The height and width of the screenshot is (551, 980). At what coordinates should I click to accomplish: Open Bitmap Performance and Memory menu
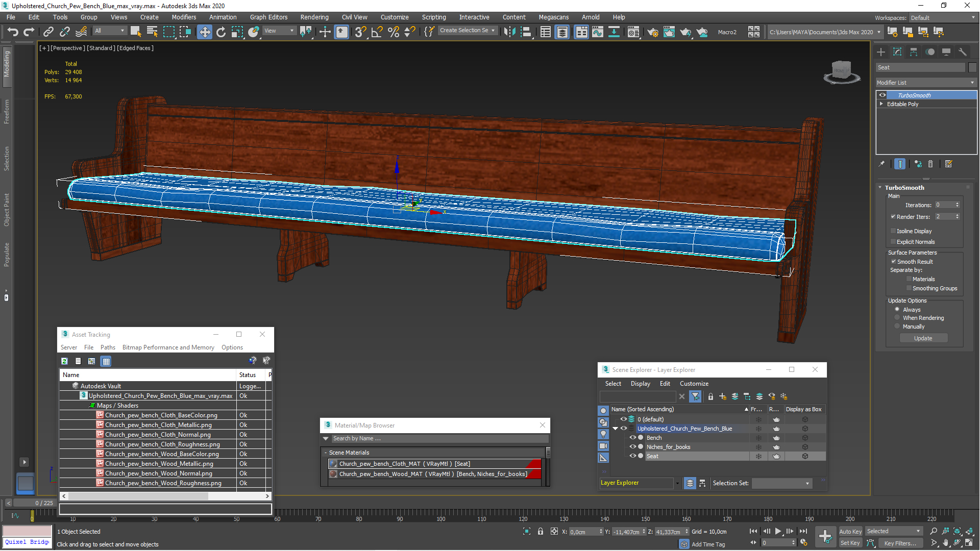(168, 347)
